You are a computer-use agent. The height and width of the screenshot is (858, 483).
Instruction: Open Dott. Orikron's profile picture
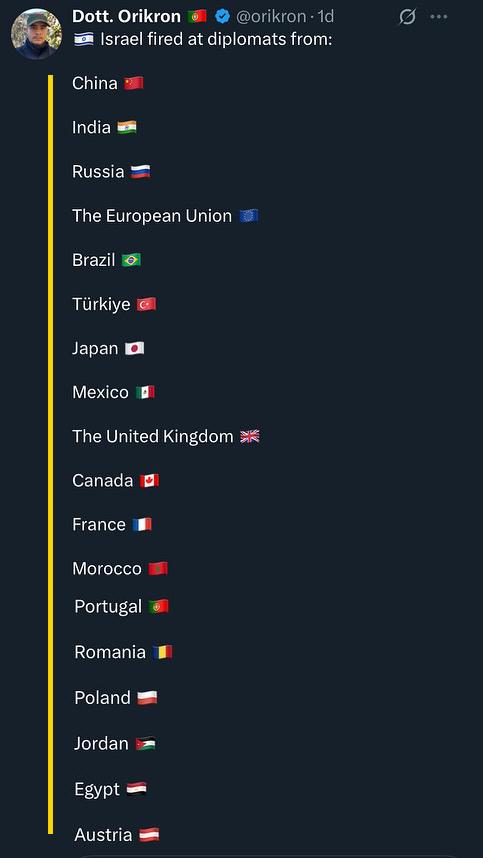36,34
